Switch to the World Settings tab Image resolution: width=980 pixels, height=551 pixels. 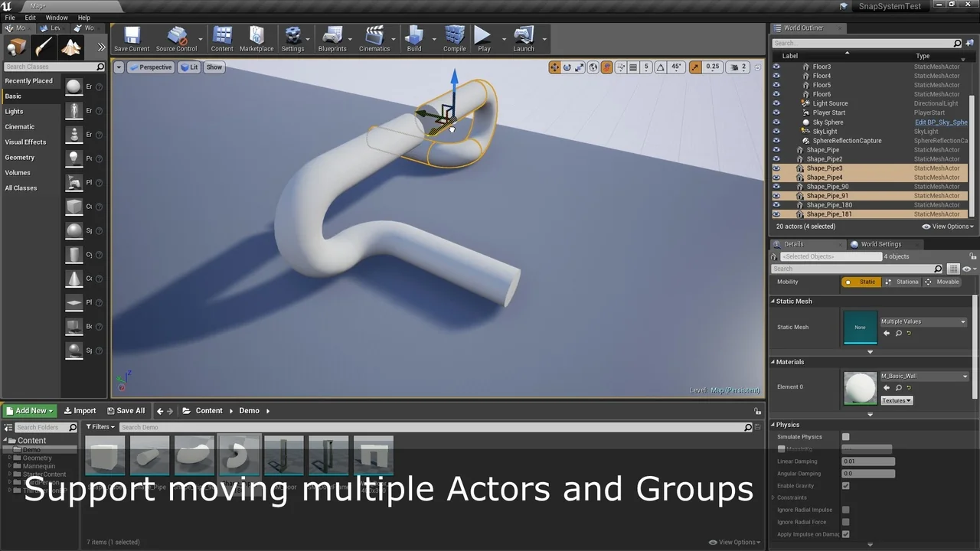pos(880,244)
